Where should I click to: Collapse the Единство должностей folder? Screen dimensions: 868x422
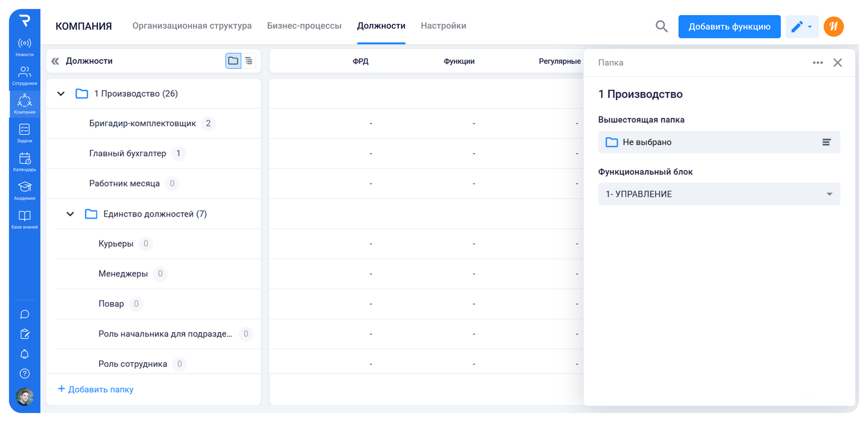pyautogui.click(x=70, y=214)
